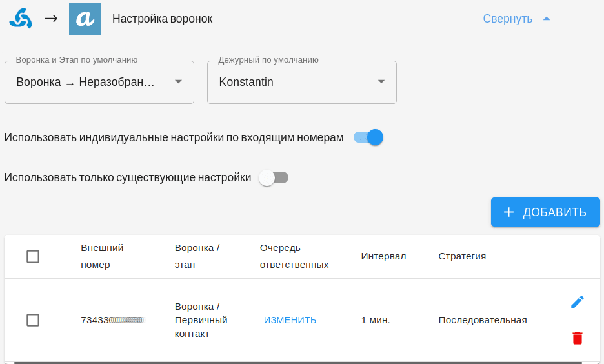Click the pencil edit icon for number 73433
The height and width of the screenshot is (364, 604).
577,302
